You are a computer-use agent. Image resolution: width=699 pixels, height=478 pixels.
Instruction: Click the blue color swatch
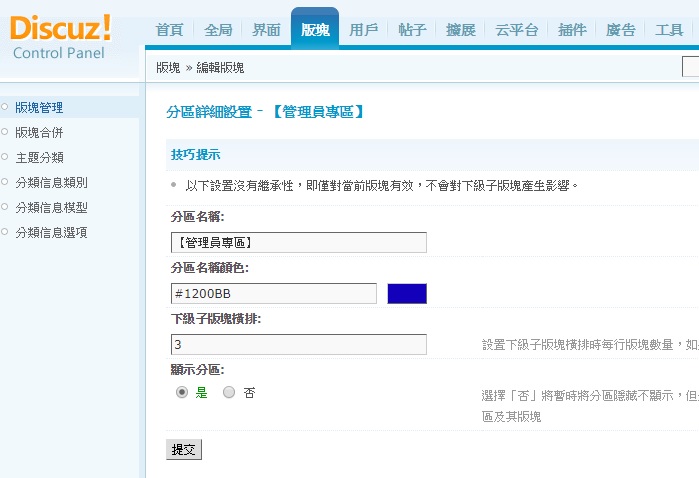pos(407,293)
